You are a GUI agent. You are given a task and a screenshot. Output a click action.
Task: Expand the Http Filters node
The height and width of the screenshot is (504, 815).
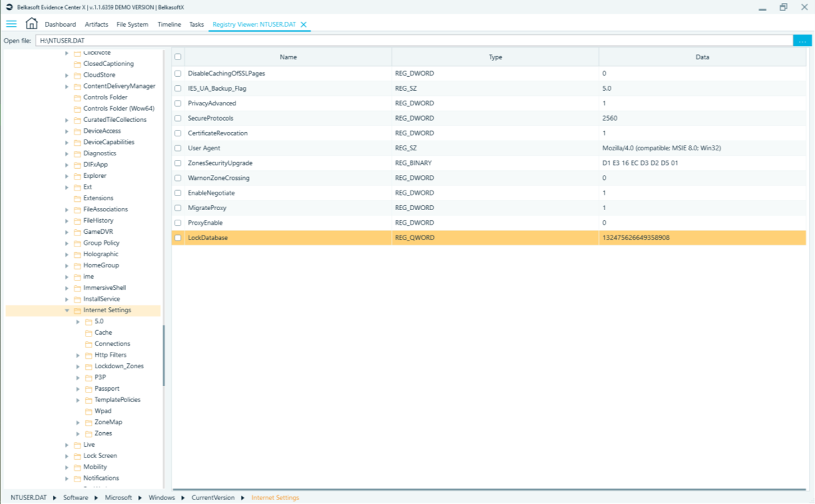pos(78,355)
